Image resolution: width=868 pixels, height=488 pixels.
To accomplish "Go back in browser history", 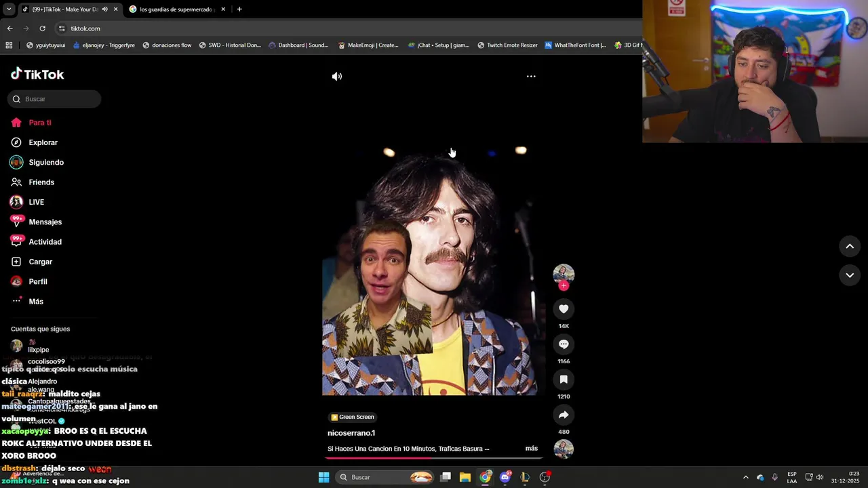I will point(9,28).
